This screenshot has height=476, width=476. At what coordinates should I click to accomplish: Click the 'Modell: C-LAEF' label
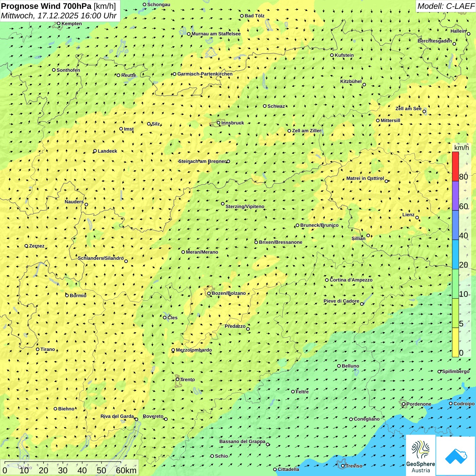[446, 6]
